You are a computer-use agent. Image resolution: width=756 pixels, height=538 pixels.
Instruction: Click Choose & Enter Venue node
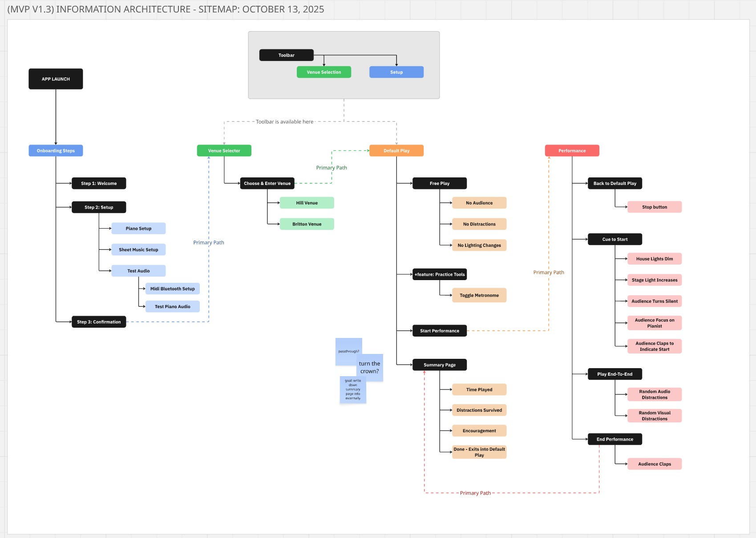[267, 183]
